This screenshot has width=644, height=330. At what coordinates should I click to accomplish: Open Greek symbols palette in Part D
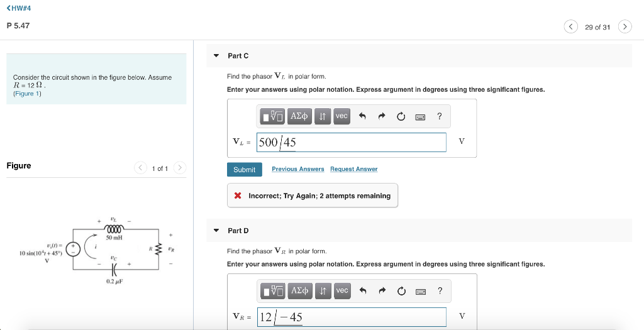point(300,291)
